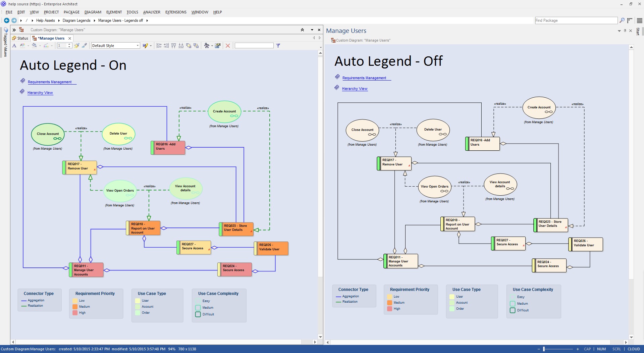Open the portals grid icon near search
The image size is (644, 353).
630,20
